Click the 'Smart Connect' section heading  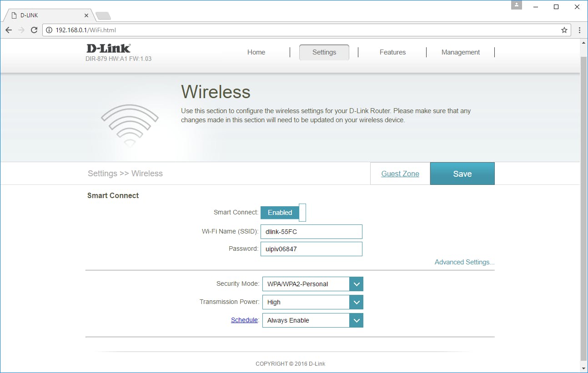coord(113,195)
